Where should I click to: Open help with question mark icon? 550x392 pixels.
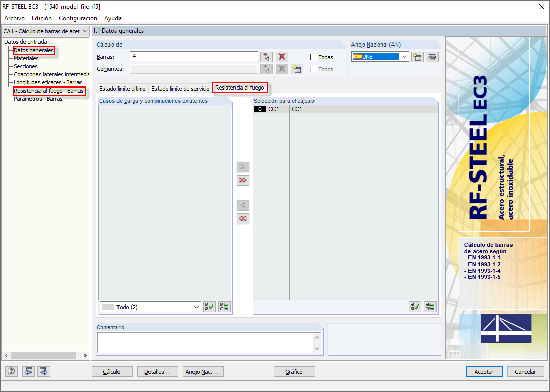(x=12, y=371)
